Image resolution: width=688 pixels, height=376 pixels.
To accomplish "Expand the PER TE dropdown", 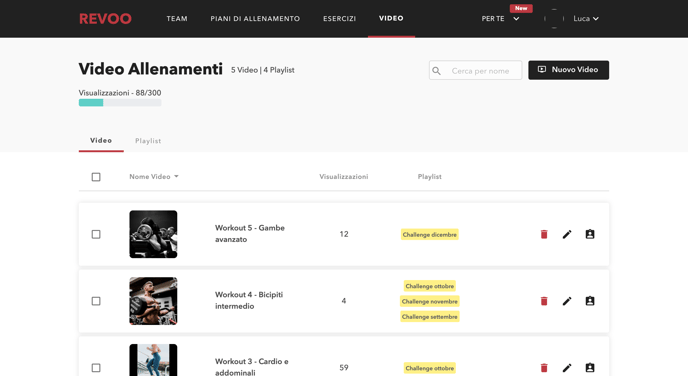I will tap(500, 18).
